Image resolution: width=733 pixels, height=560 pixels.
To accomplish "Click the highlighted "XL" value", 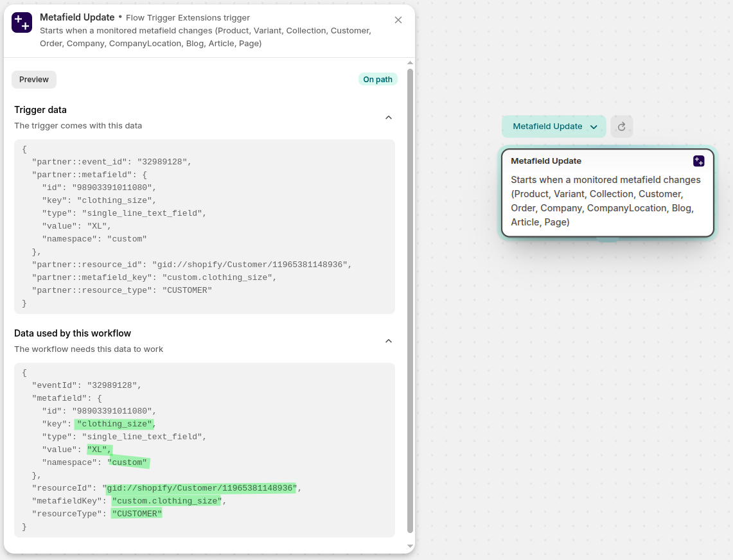I will click(x=99, y=450).
